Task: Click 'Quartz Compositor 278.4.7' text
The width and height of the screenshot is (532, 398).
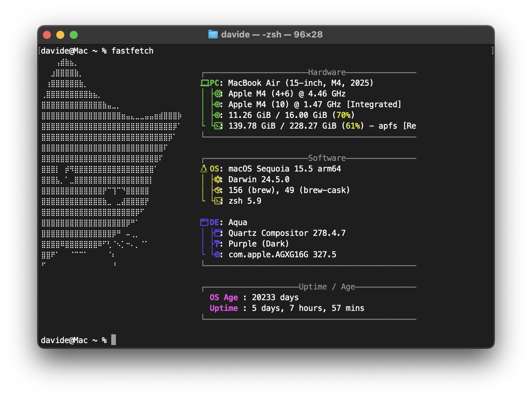Action: pyautogui.click(x=287, y=233)
